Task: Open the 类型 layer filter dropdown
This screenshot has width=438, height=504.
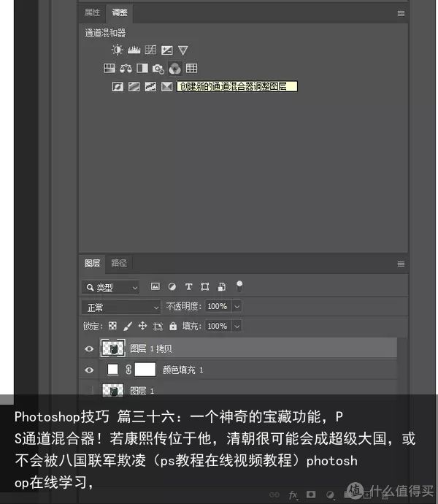Action: tap(110, 287)
